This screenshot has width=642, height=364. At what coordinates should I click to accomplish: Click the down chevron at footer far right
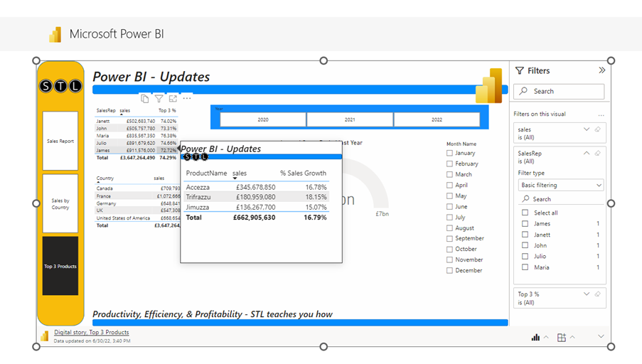(601, 336)
